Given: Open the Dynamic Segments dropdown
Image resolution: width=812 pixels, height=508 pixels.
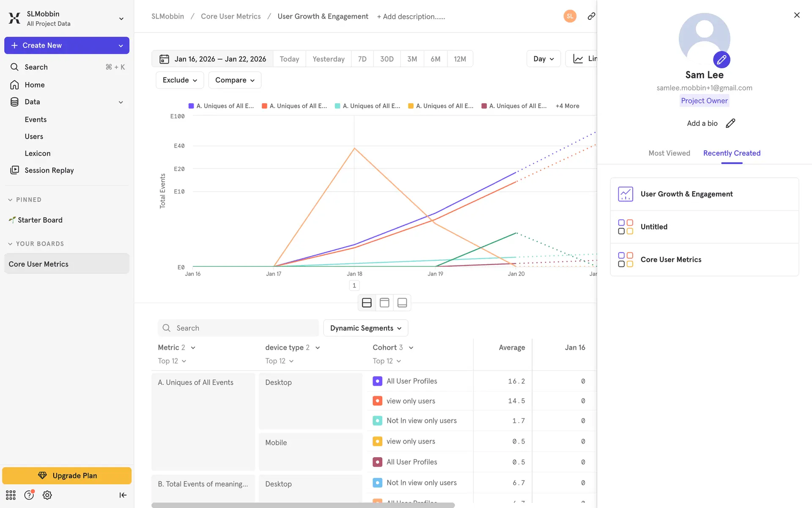Looking at the screenshot, I should point(365,328).
